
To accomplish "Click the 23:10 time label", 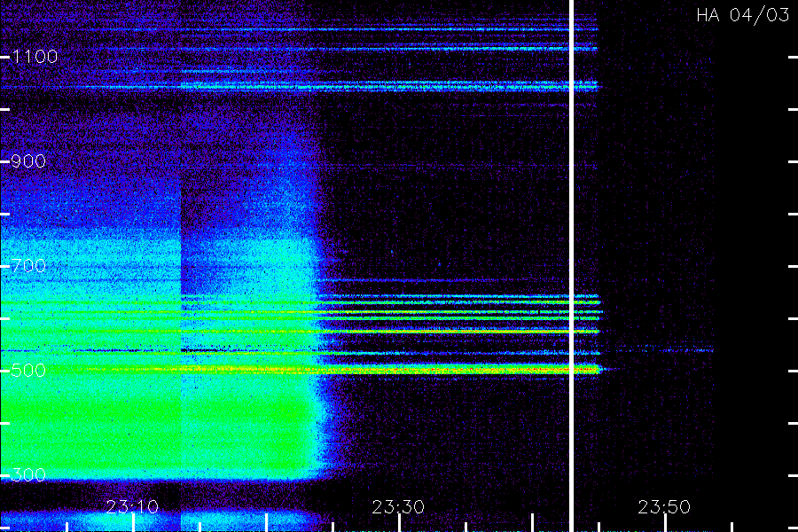I will coord(132,507).
